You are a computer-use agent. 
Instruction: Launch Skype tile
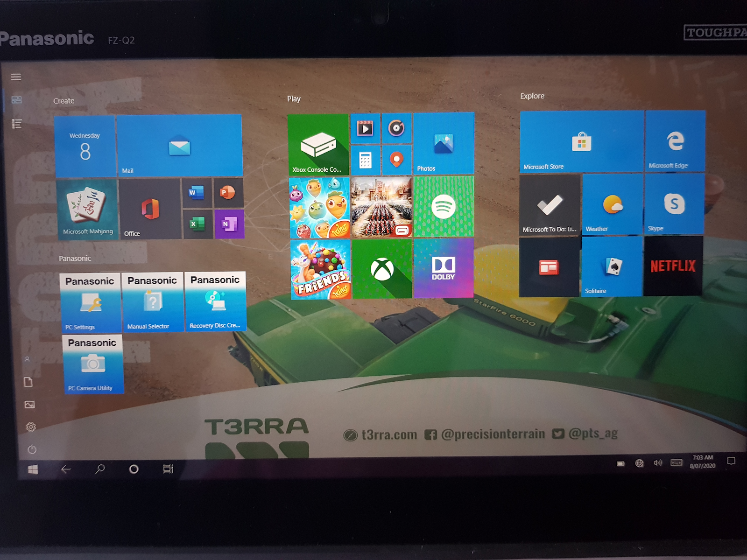674,203
